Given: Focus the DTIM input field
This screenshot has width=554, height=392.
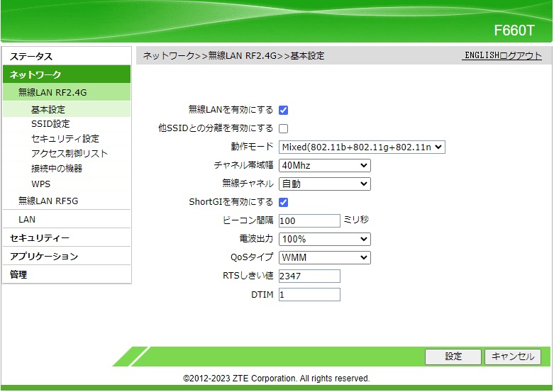Looking at the screenshot, I should point(309,294).
